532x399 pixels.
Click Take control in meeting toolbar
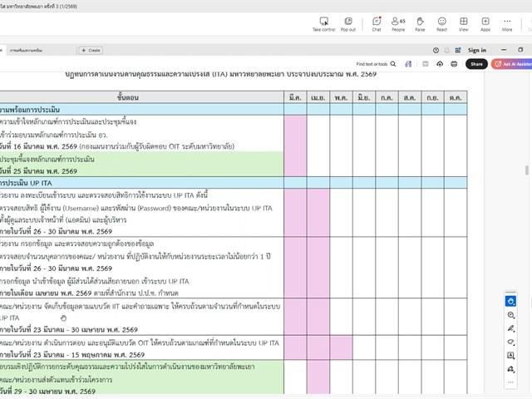[323, 22]
